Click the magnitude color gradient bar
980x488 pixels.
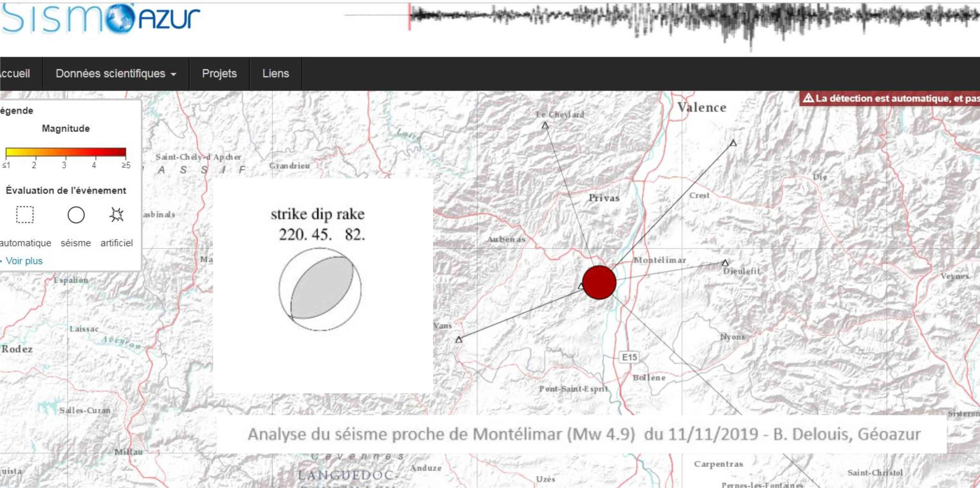[65, 152]
